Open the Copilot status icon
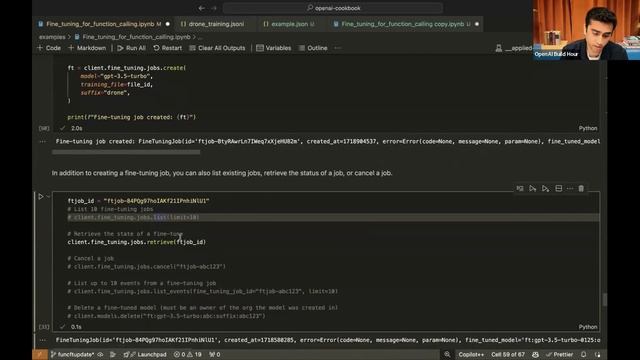The image size is (640, 360). click(535, 354)
